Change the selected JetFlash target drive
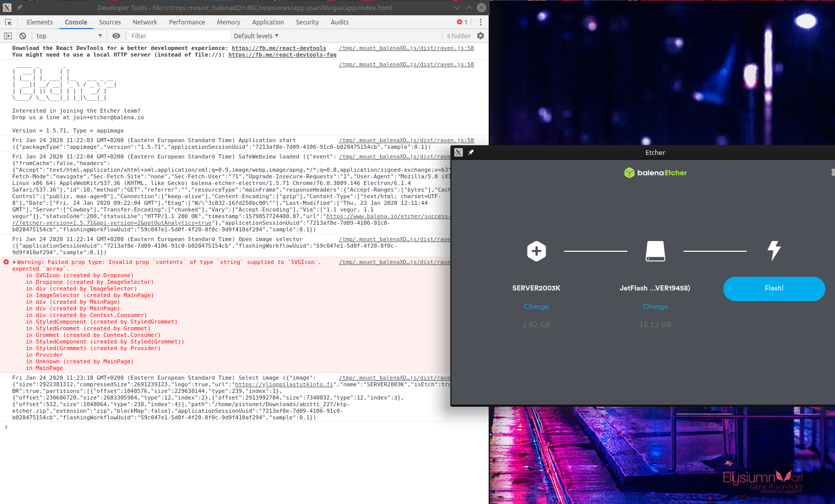 pyautogui.click(x=655, y=306)
